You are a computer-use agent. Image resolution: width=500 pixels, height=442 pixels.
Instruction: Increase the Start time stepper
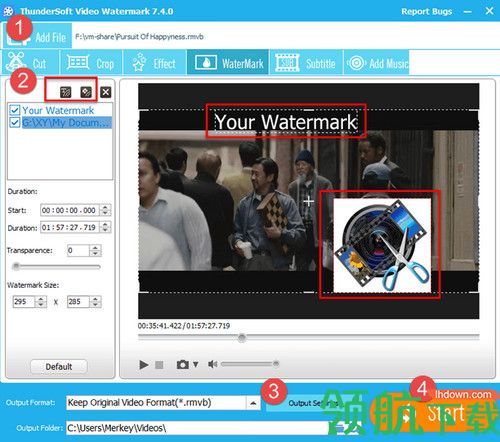105,207
